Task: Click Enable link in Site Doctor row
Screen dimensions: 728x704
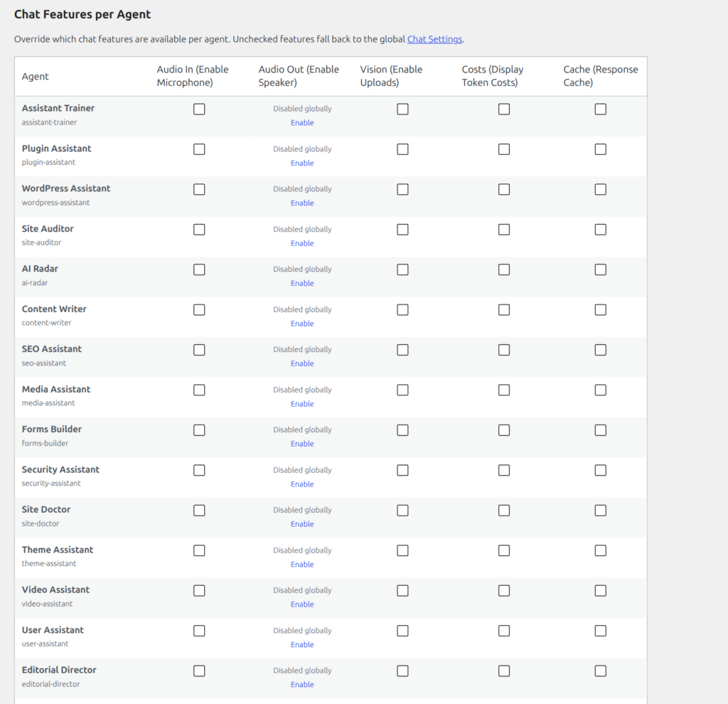Action: point(302,524)
